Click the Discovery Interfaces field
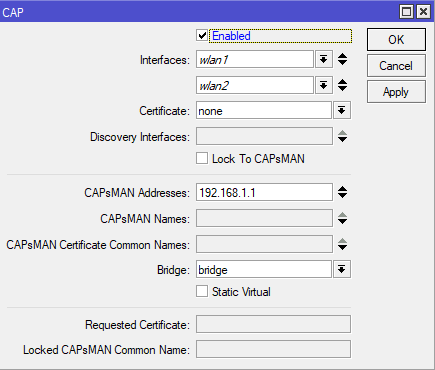The height and width of the screenshot is (370, 435). coord(264,136)
